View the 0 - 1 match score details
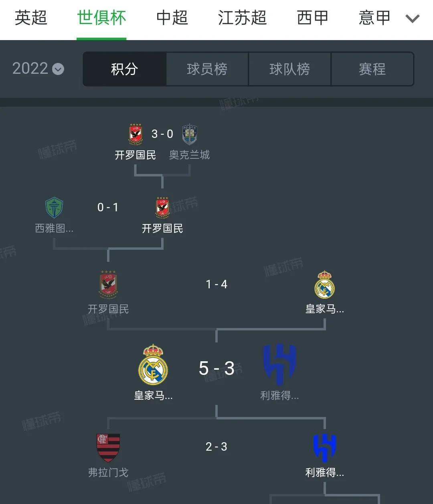The image size is (433, 504). point(108,207)
